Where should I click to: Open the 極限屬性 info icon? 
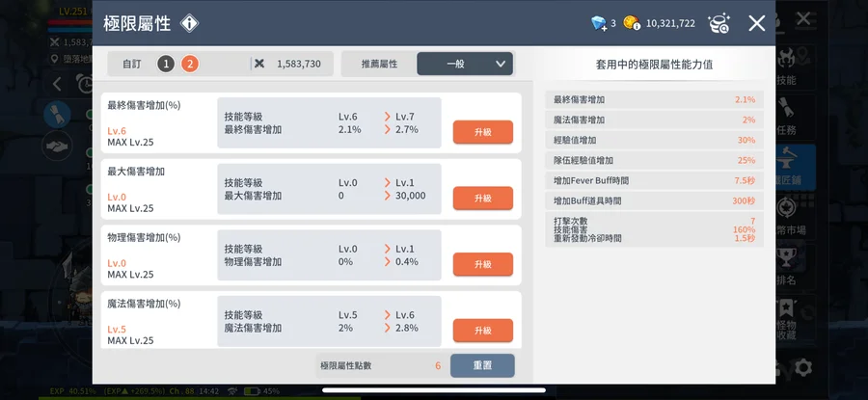click(191, 23)
